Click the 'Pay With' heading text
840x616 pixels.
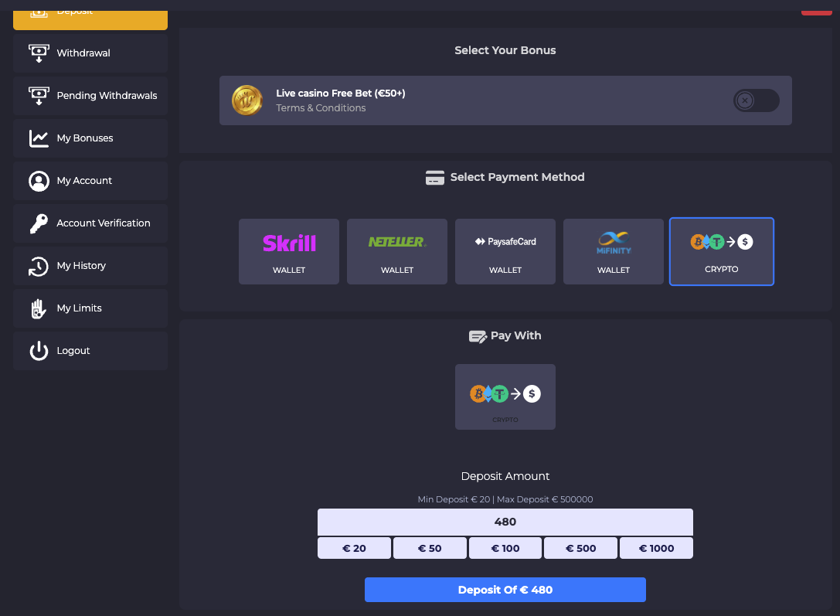[516, 336]
